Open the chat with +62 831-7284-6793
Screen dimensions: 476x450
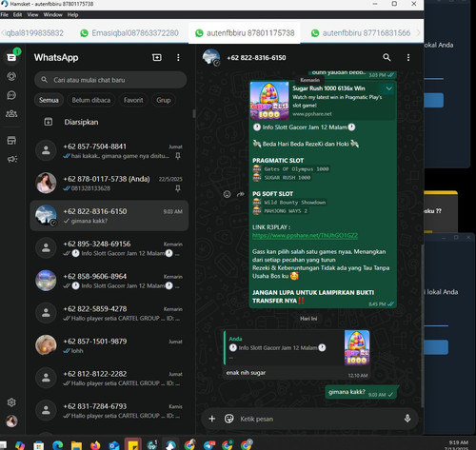[109, 410]
